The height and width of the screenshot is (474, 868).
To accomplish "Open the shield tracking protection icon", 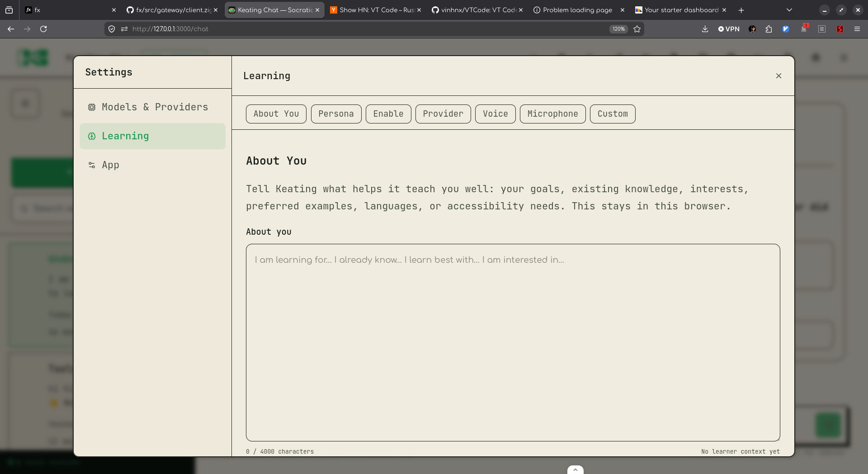I will point(112,29).
